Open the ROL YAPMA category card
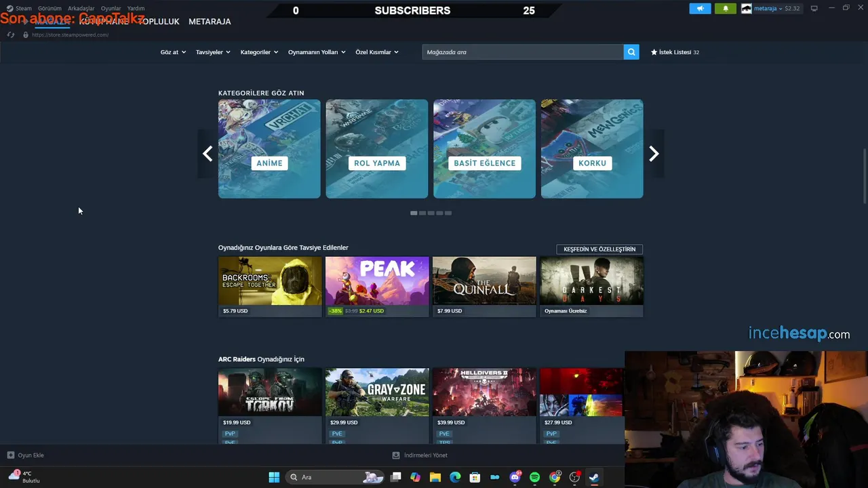The height and width of the screenshot is (488, 868). tap(377, 149)
